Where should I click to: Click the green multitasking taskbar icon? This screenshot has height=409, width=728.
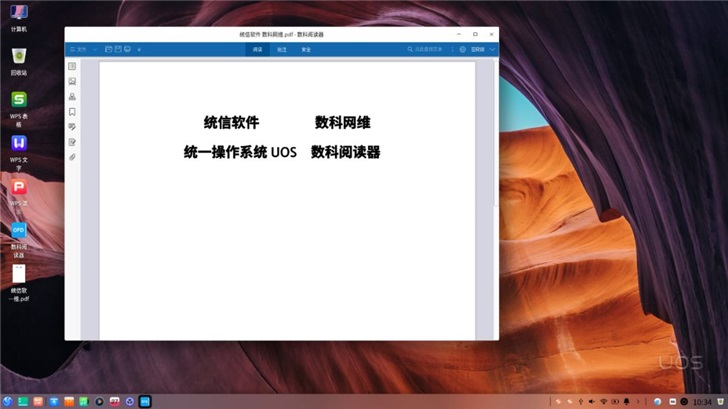click(23, 402)
